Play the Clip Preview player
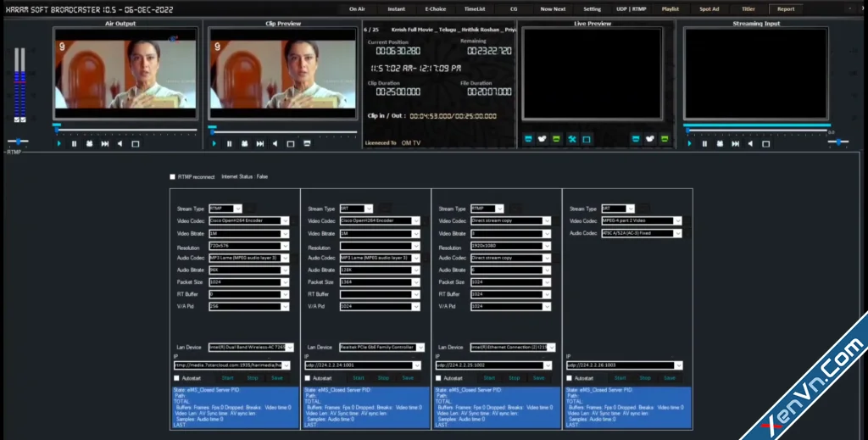Screen dimensions: 868x440 pyautogui.click(x=214, y=144)
